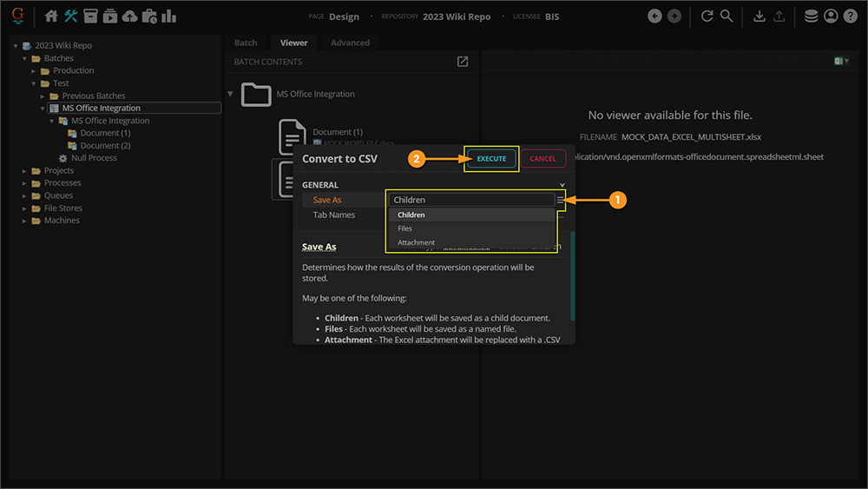This screenshot has height=489, width=868.
Task: Click the download icon in top bar
Action: pyautogui.click(x=759, y=16)
